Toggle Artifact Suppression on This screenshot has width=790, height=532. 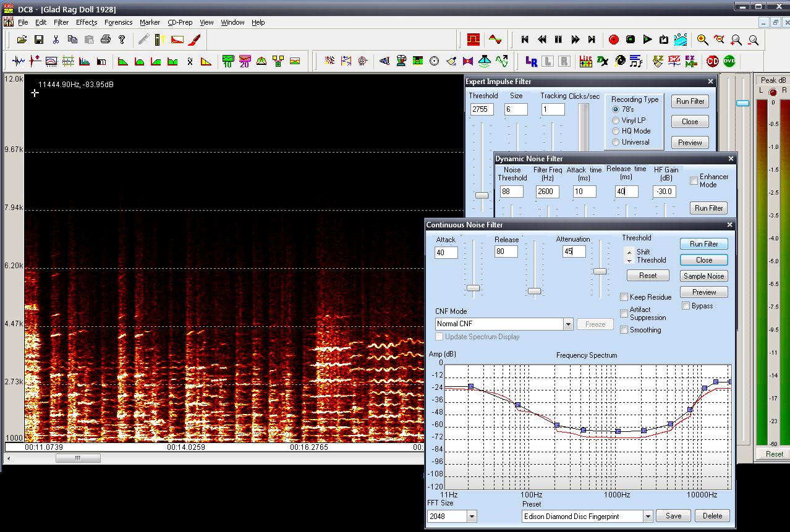[624, 313]
